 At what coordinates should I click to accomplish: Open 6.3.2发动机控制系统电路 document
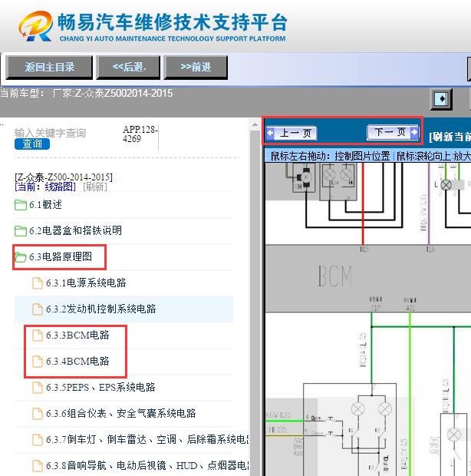click(x=101, y=309)
